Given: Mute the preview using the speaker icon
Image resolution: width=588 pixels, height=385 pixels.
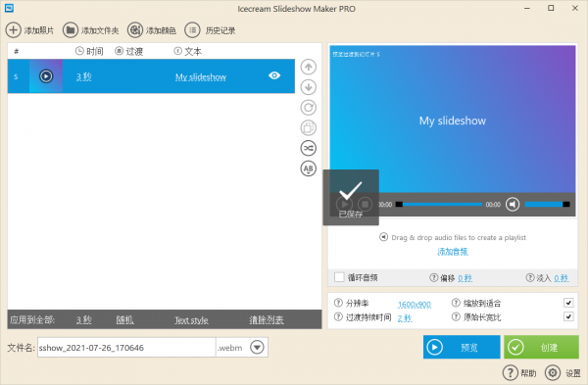Looking at the screenshot, I should [x=513, y=205].
